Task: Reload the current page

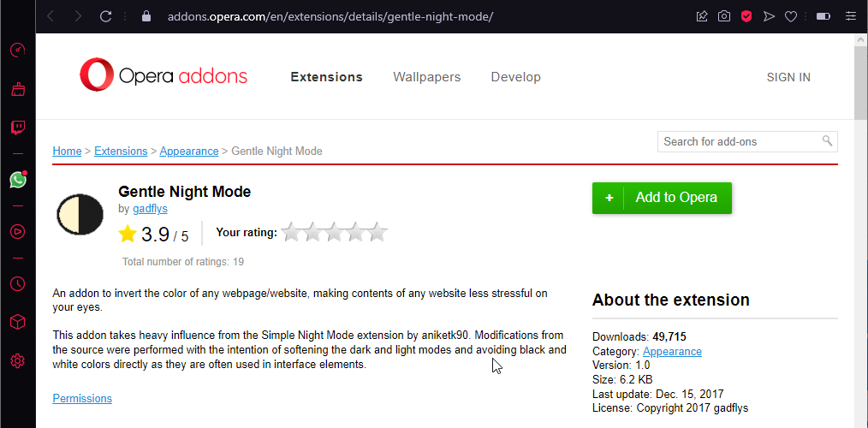Action: 106,16
